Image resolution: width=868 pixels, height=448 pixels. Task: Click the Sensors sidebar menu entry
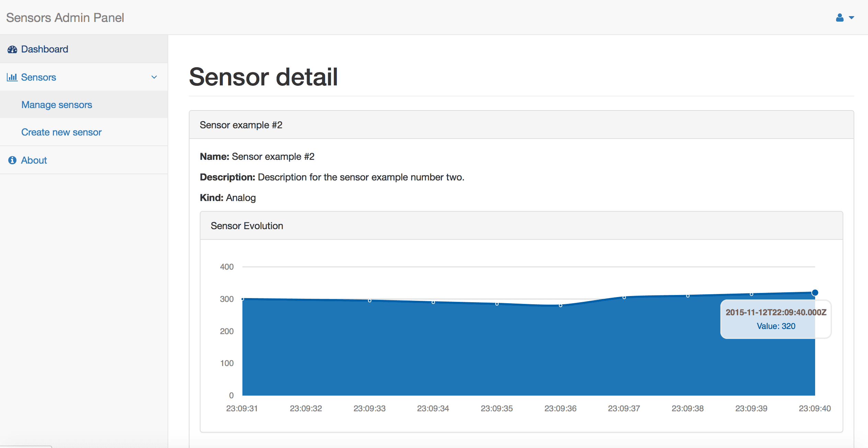tap(38, 77)
